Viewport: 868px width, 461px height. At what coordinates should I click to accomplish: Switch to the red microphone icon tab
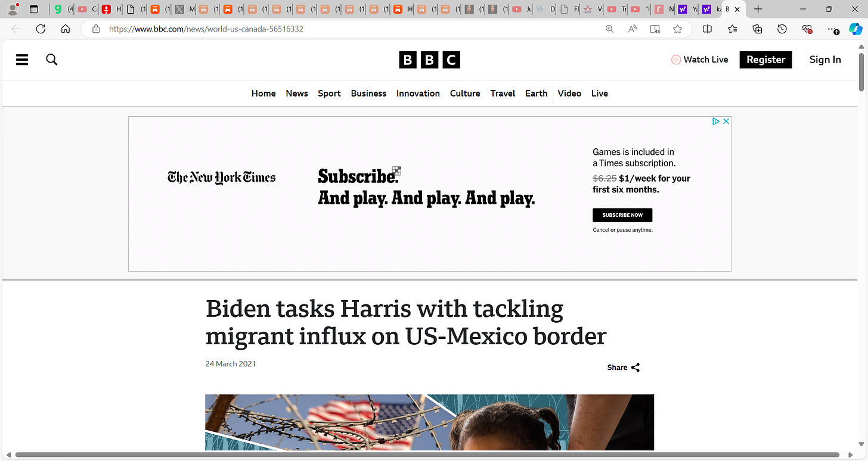[x=111, y=9]
